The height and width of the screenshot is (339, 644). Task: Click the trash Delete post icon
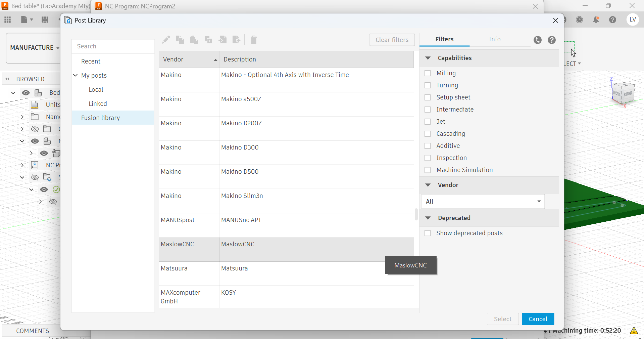pos(254,40)
